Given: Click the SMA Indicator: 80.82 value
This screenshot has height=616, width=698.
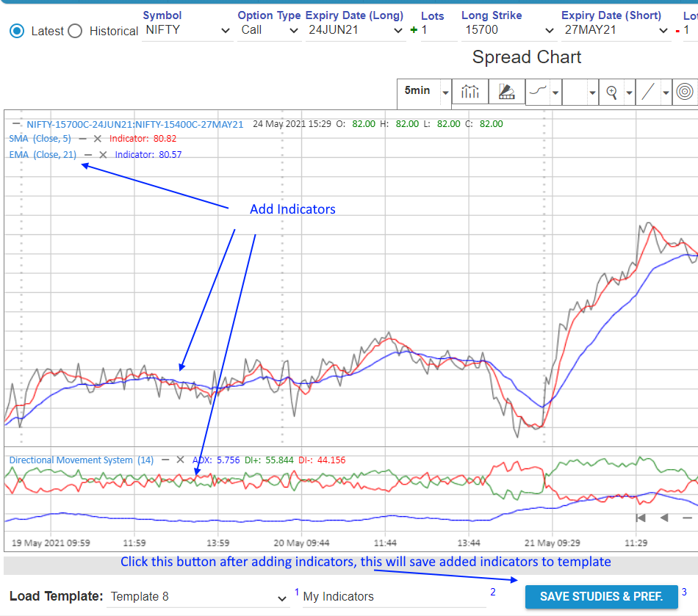Looking at the screenshot, I should pos(143,138).
